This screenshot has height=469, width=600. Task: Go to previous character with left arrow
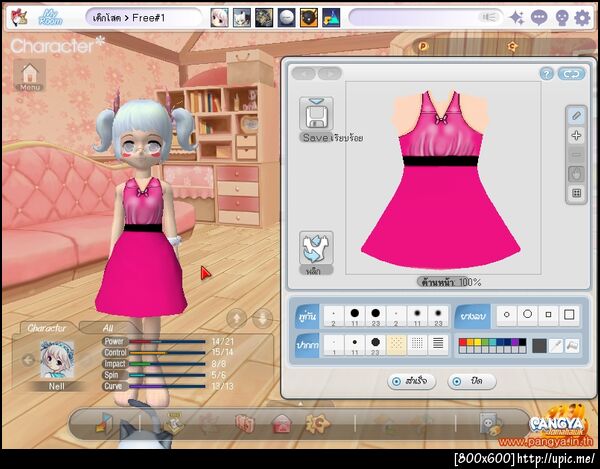pyautogui.click(x=28, y=360)
